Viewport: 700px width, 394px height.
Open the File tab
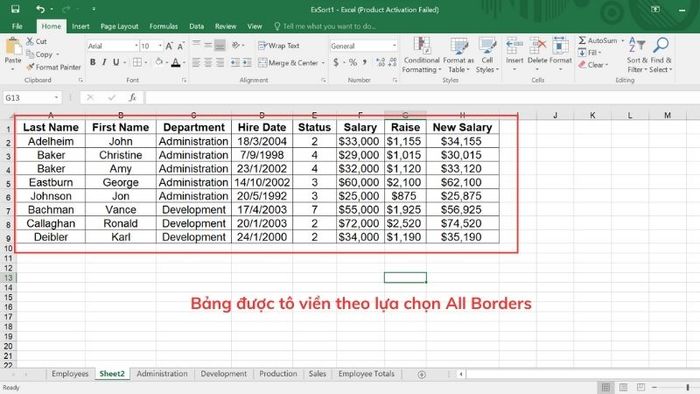pos(17,26)
